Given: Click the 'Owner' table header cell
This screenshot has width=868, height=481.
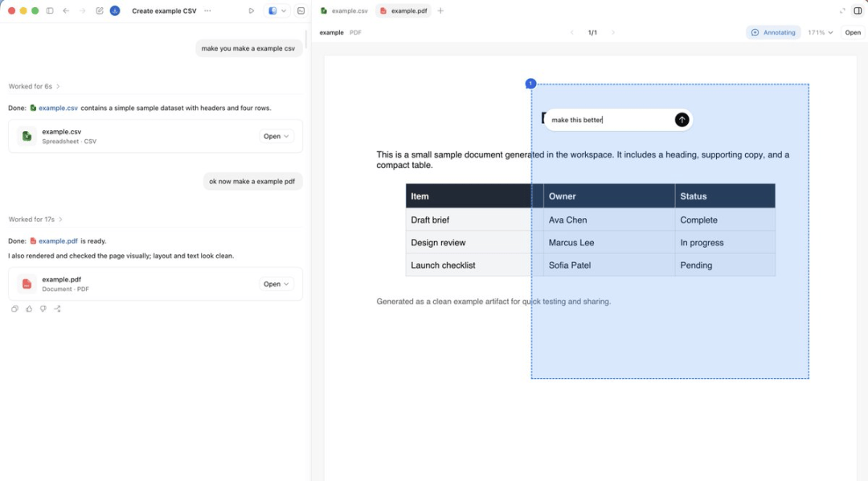Looking at the screenshot, I should click(x=609, y=196).
